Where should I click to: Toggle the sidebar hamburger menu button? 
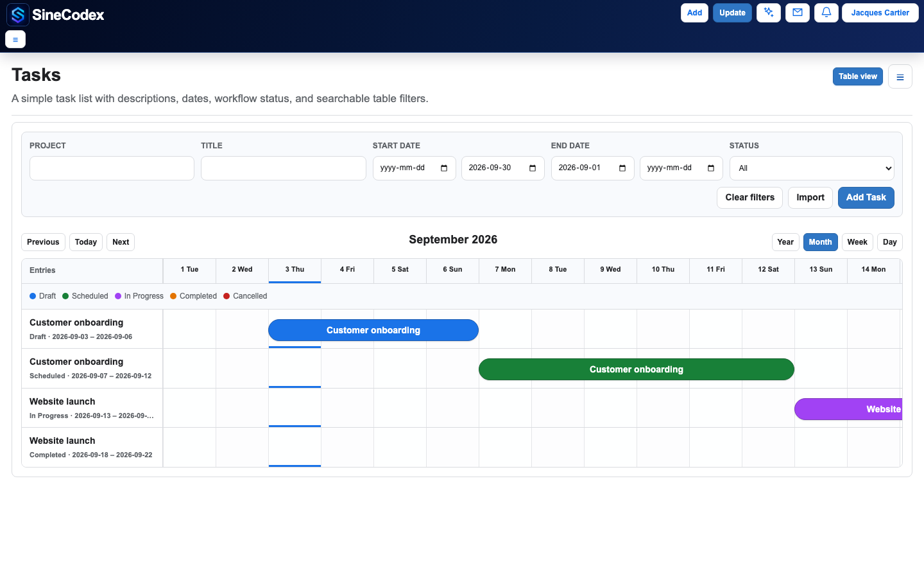tap(15, 39)
